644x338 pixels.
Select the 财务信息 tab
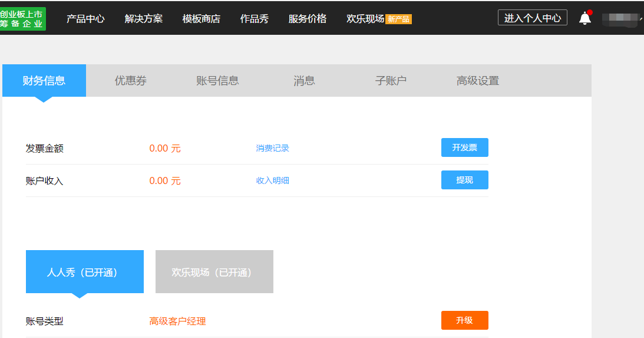point(44,81)
